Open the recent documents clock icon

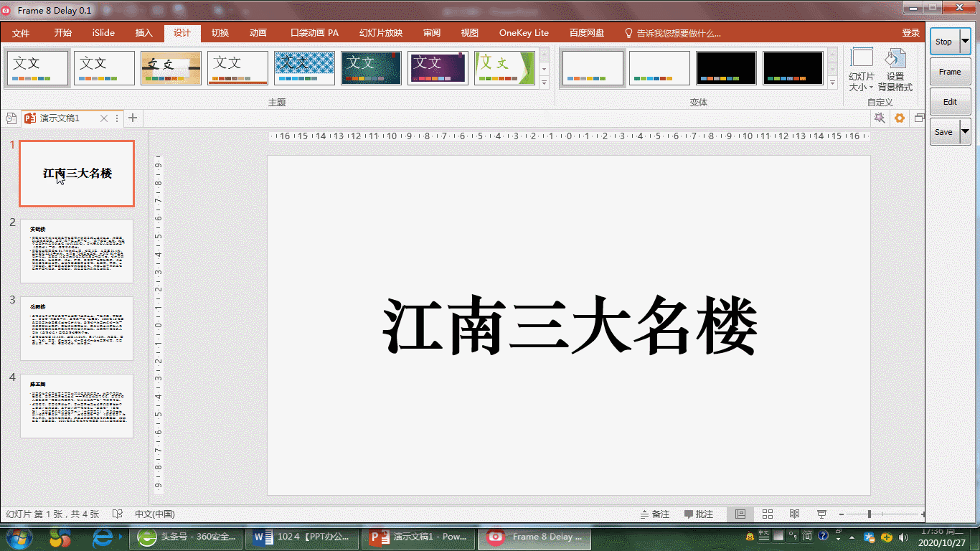pos(11,118)
